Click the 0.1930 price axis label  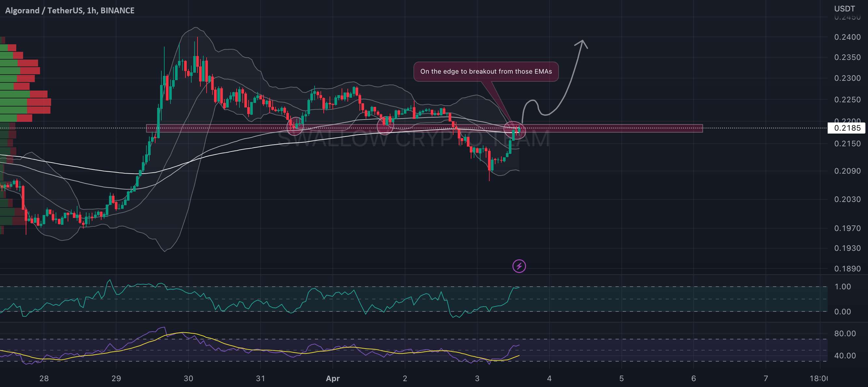click(x=847, y=248)
